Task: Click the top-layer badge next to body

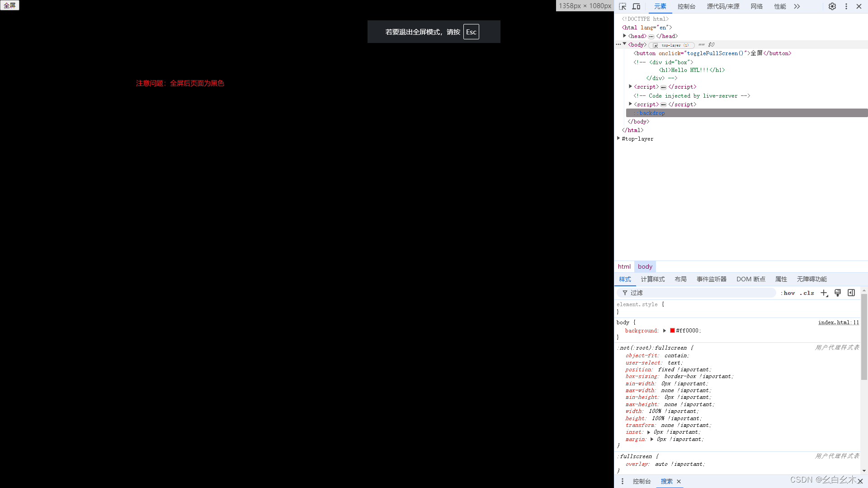Action: pyautogui.click(x=671, y=45)
